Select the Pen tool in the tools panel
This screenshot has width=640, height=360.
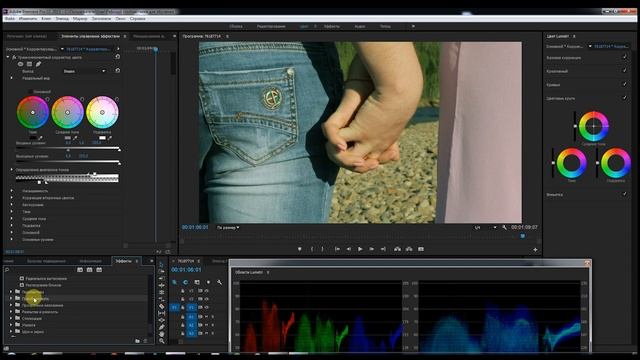(x=162, y=327)
